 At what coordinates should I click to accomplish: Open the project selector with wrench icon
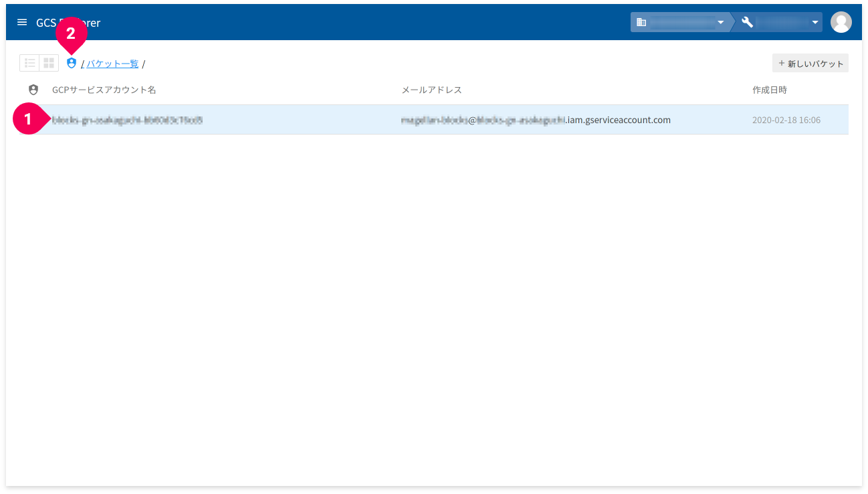pos(778,22)
